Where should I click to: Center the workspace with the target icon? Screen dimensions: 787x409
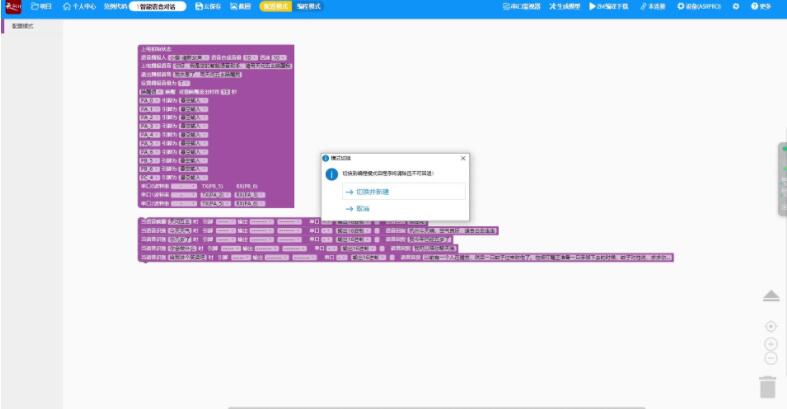click(771, 326)
